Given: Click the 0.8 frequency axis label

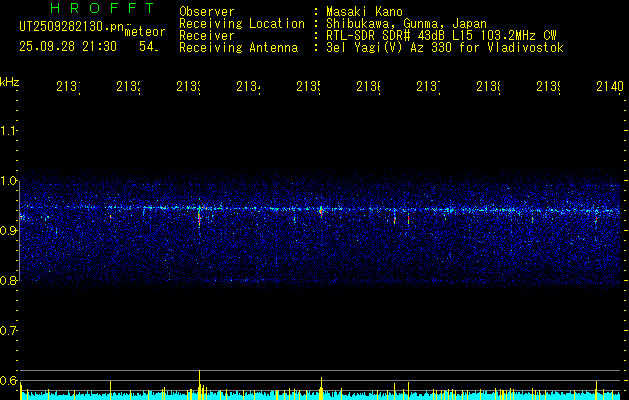Looking at the screenshot, I should pos(8,280).
